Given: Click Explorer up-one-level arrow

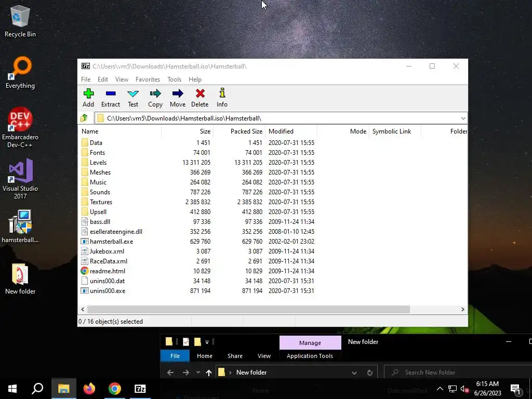Looking at the screenshot, I should tap(209, 373).
